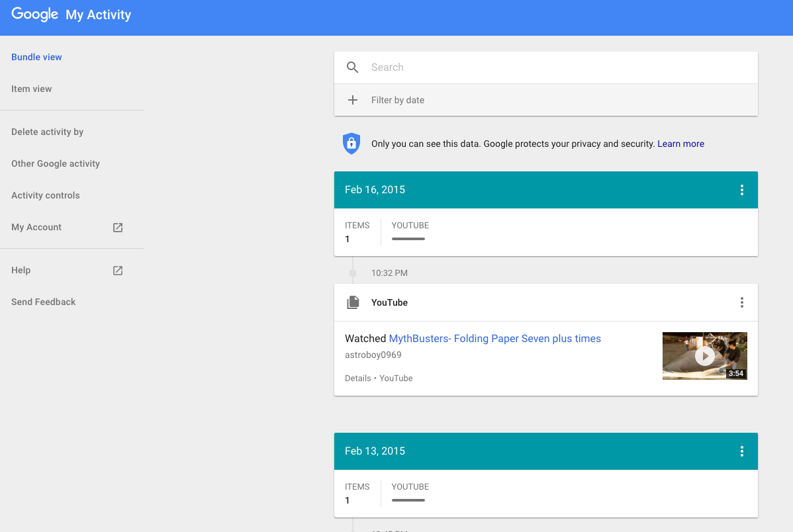This screenshot has width=793, height=532.
Task: Open the Feb 13, 2015 three-dot menu
Action: tap(741, 451)
